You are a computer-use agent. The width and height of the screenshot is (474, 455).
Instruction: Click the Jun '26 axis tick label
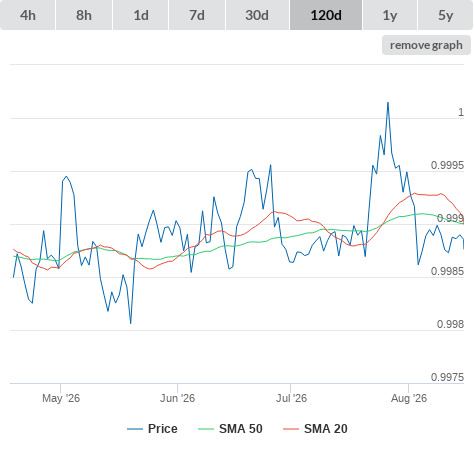click(177, 398)
